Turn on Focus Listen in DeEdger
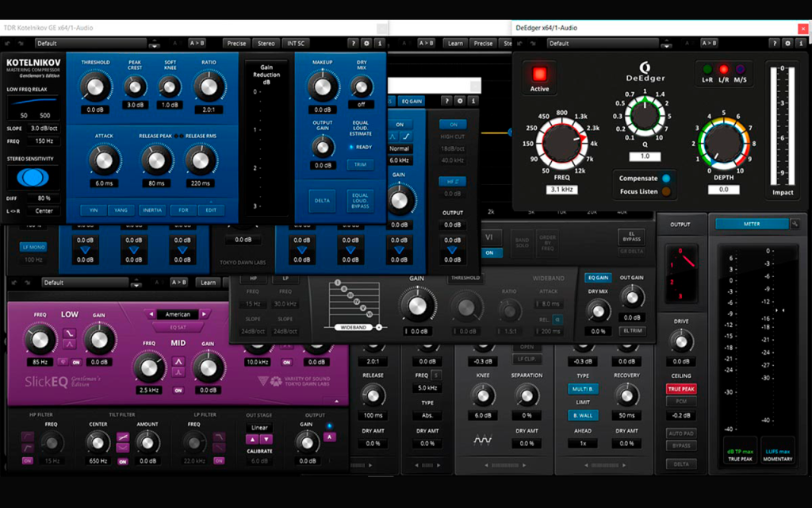Image resolution: width=812 pixels, height=508 pixels. pos(666,192)
